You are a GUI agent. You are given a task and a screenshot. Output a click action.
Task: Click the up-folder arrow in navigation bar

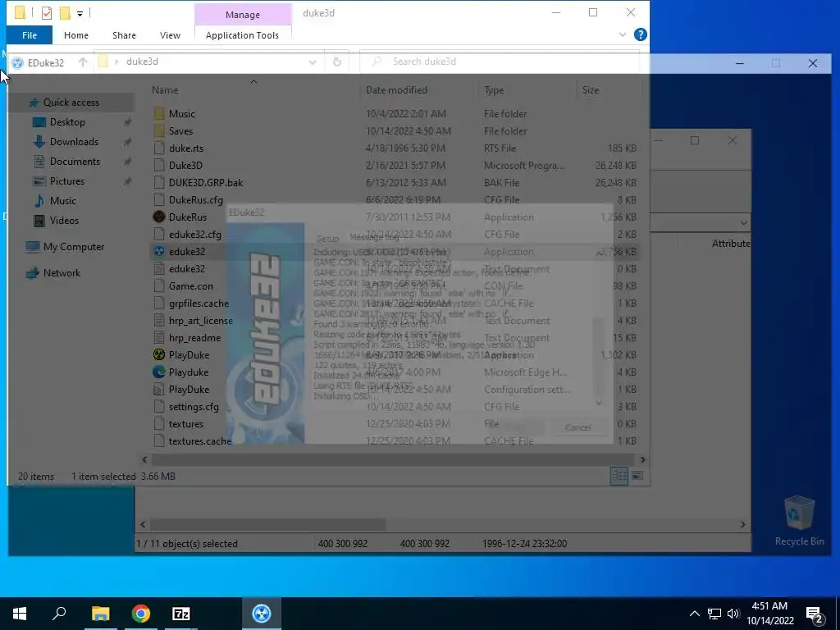tap(83, 62)
